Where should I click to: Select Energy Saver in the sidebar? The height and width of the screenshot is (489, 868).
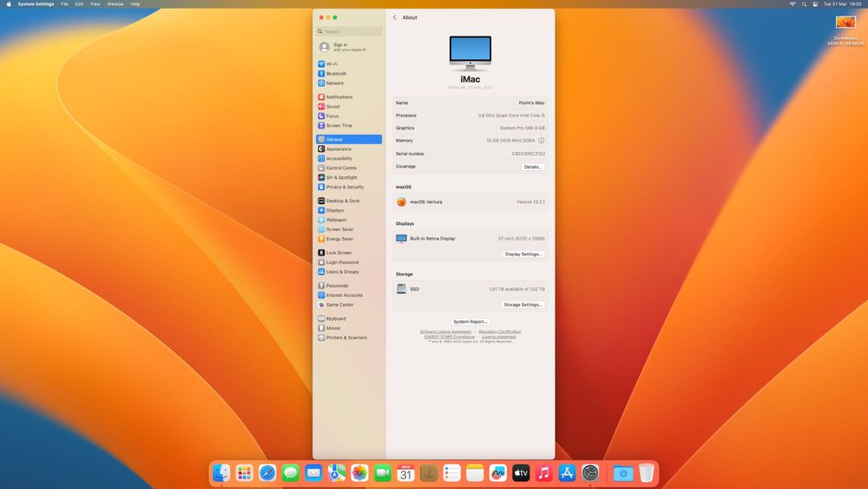pos(349,239)
